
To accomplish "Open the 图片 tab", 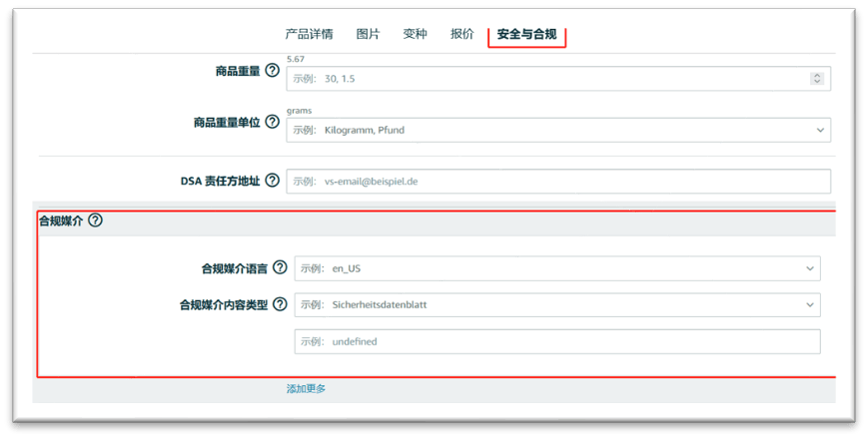I will pos(368,34).
